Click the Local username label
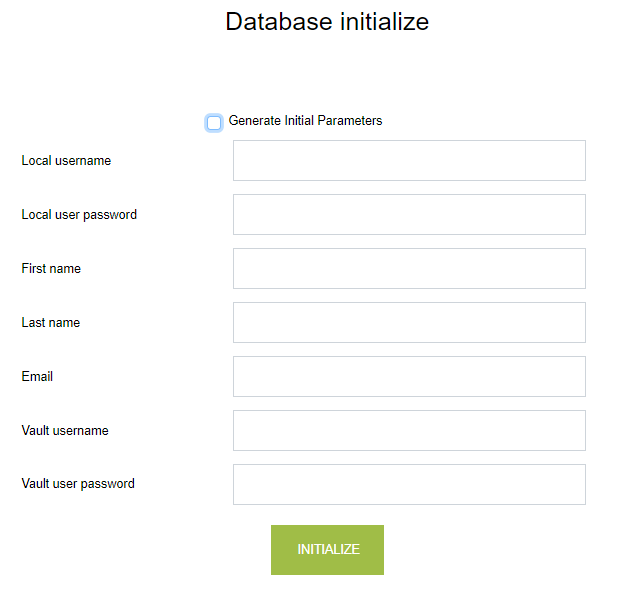Screen dimensions: 628x612 [66, 161]
